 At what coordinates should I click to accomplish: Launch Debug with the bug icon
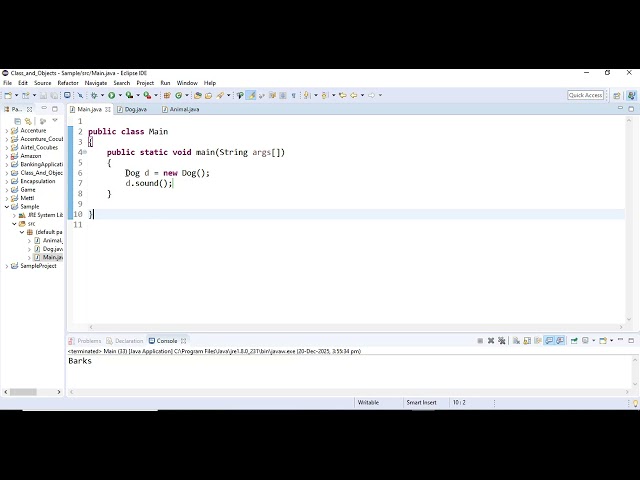[94, 96]
